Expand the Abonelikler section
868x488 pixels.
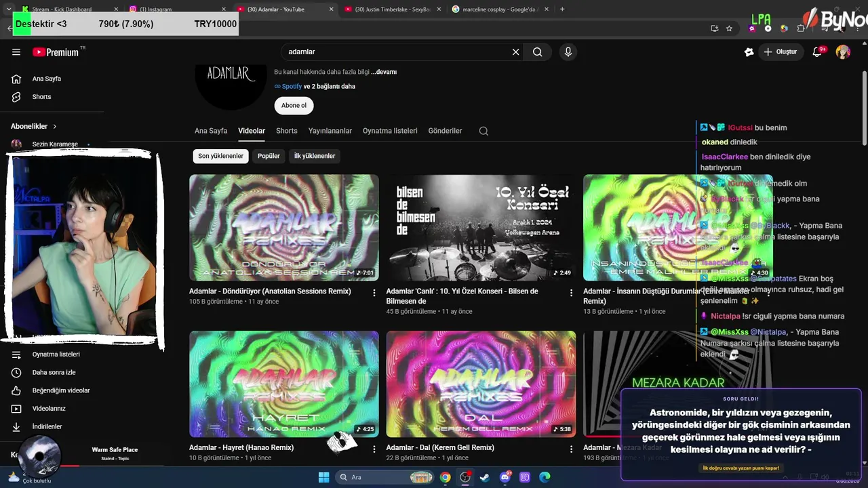[34, 126]
